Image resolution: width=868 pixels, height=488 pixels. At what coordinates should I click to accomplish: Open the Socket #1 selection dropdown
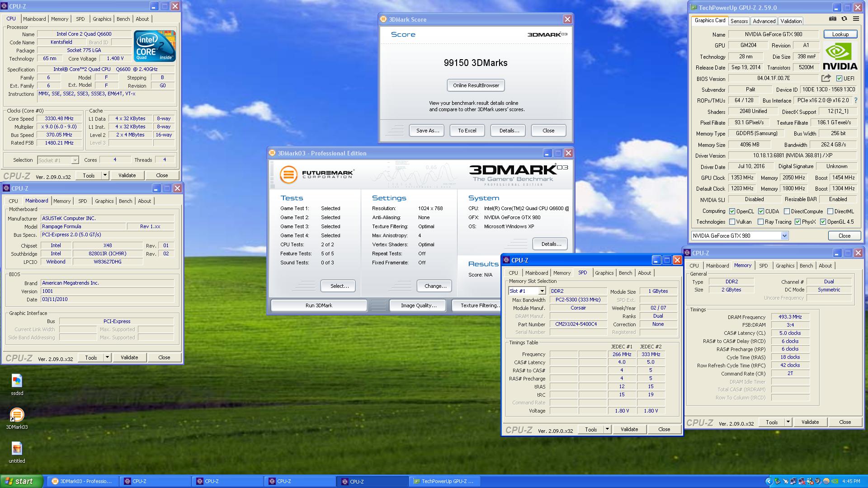point(75,160)
